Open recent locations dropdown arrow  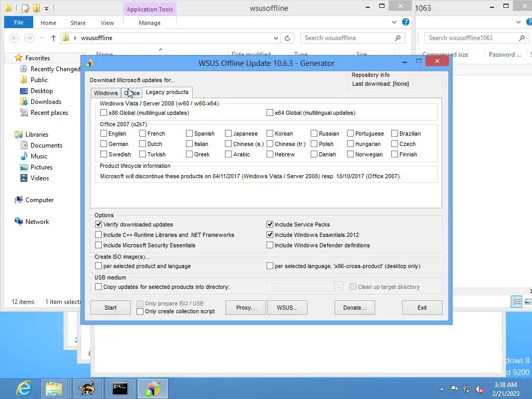pos(42,38)
